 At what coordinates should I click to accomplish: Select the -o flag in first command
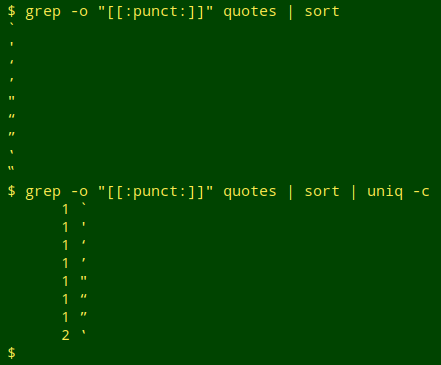click(x=79, y=12)
